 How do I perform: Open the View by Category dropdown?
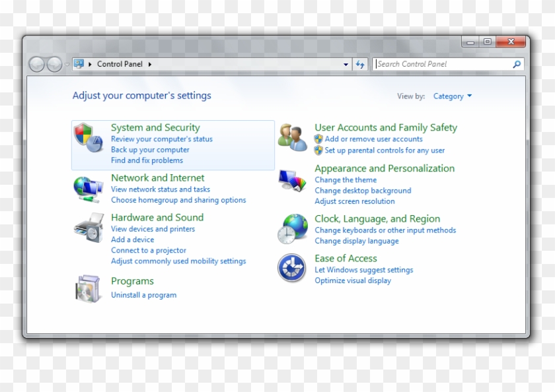453,96
